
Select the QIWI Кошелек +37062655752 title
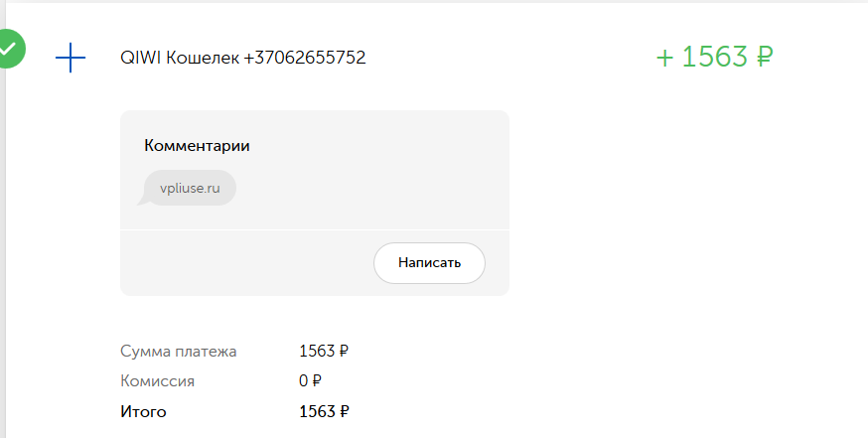tap(243, 58)
